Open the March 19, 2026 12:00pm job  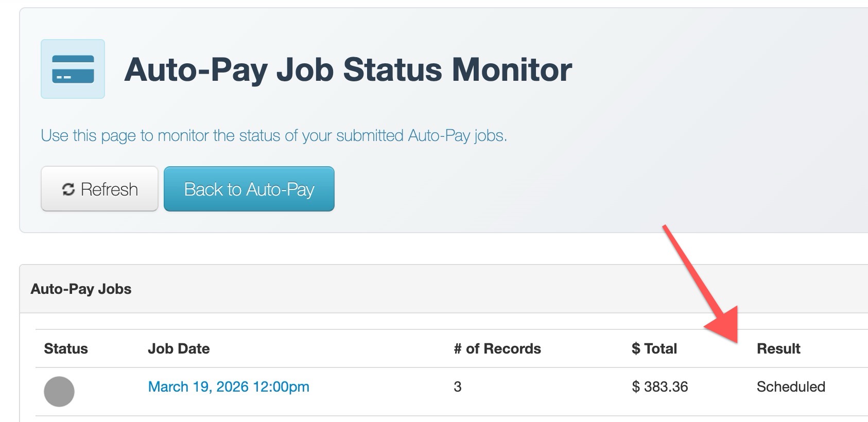(229, 386)
